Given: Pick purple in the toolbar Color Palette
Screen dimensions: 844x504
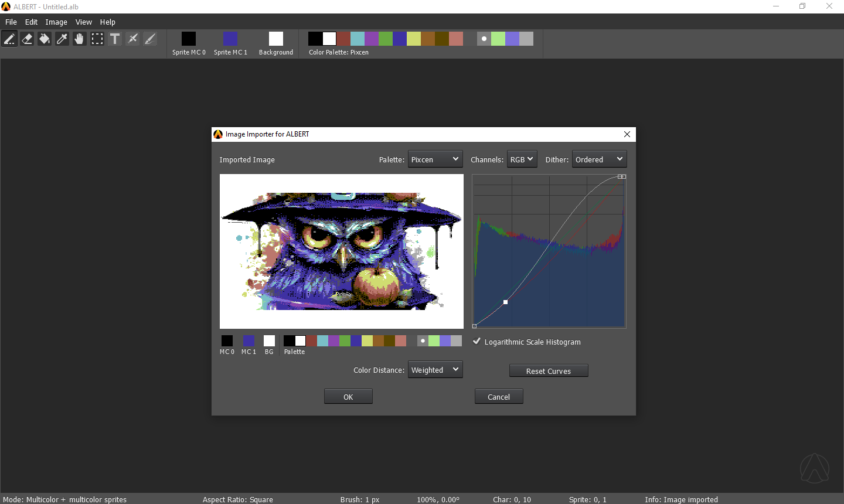Looking at the screenshot, I should (x=372, y=39).
